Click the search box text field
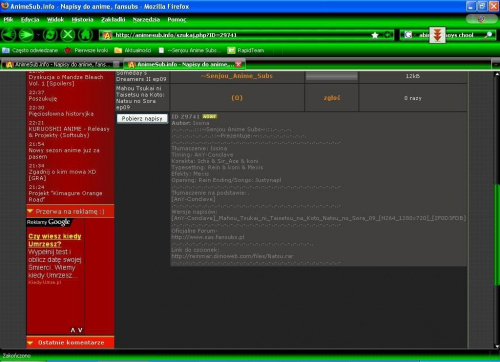Image resolution: width=500 pixels, height=362 pixels. (x=448, y=35)
